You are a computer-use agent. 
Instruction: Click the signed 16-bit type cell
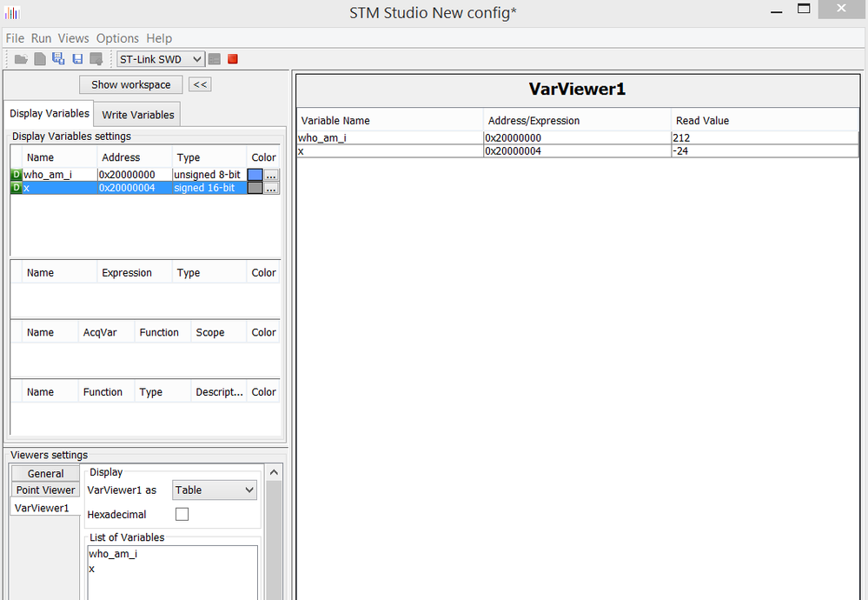click(x=209, y=188)
